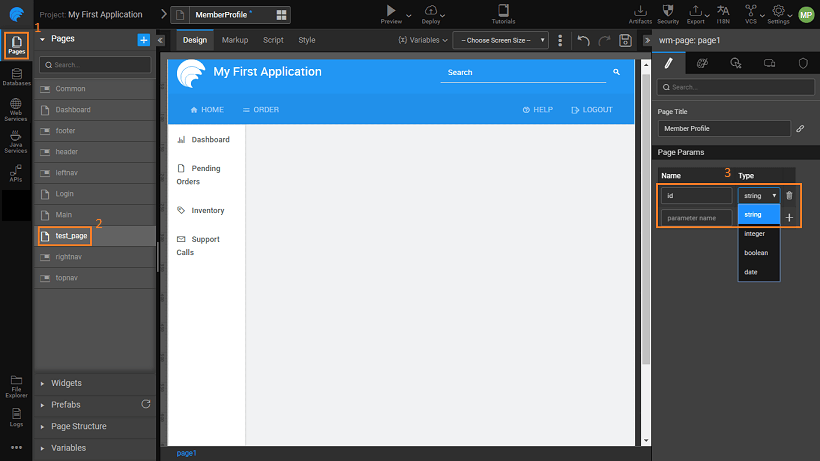The width and height of the screenshot is (820, 461).
Task: Open the Security shield icon
Action: 667,10
